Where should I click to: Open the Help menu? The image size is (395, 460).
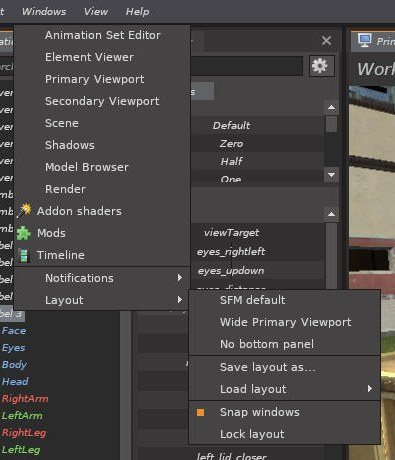137,12
